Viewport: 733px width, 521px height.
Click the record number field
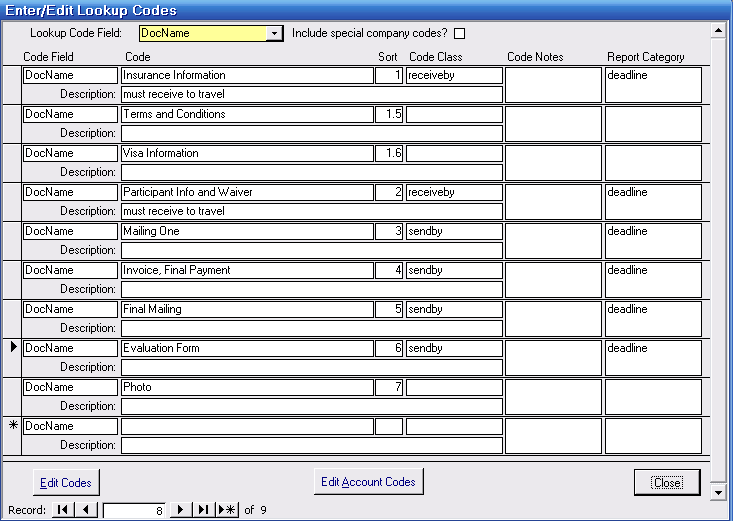[135, 510]
